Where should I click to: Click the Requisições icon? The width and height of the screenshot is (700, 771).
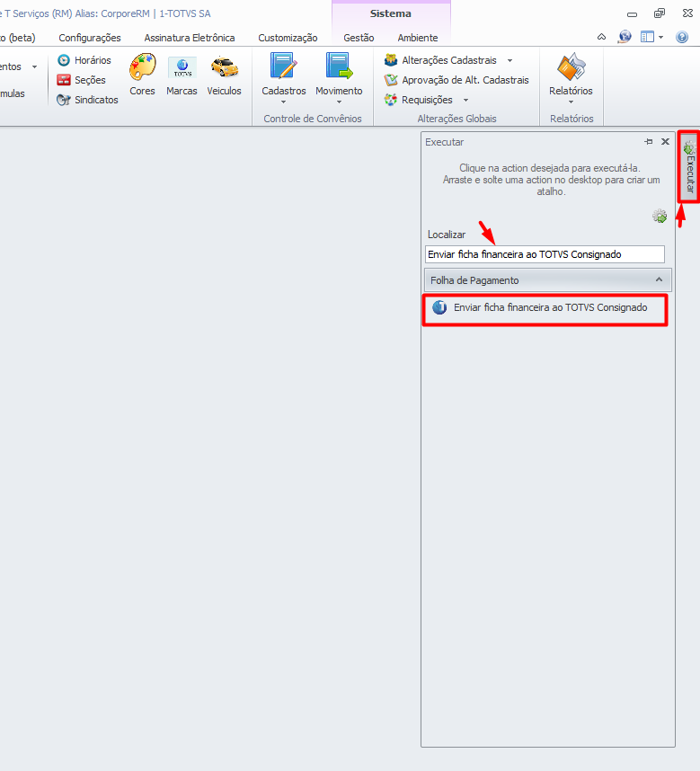391,100
